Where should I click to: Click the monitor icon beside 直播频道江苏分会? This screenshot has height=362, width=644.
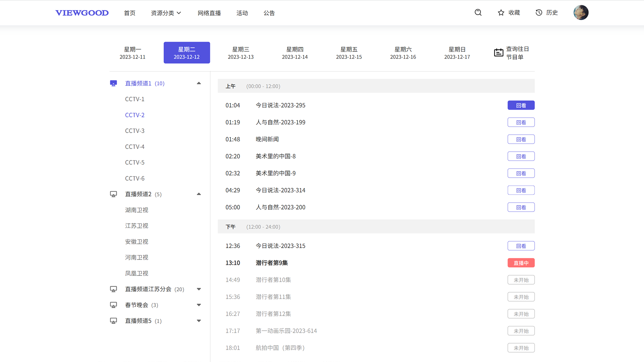(x=113, y=289)
